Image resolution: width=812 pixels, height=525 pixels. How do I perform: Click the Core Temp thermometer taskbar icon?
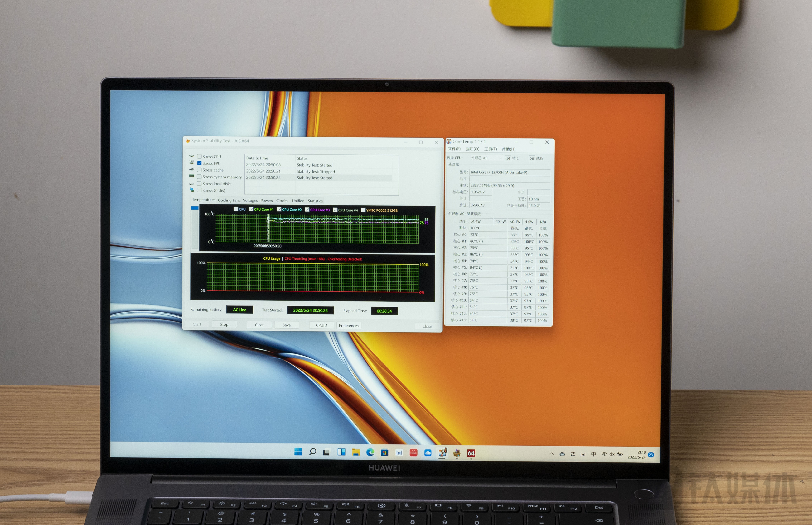click(442, 453)
